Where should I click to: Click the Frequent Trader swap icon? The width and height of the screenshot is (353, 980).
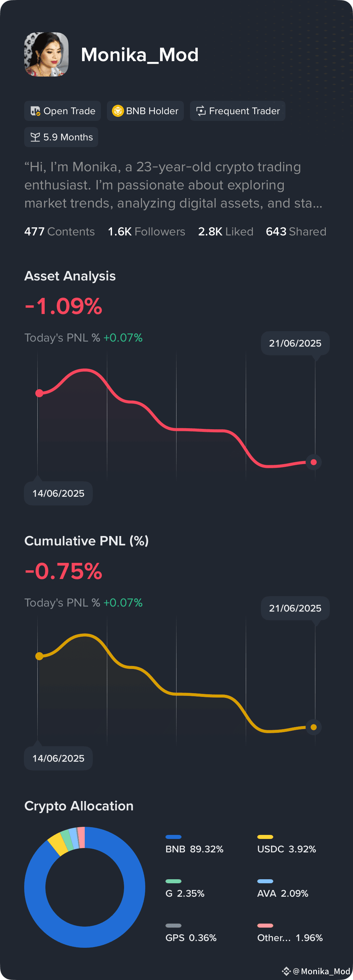pyautogui.click(x=201, y=111)
